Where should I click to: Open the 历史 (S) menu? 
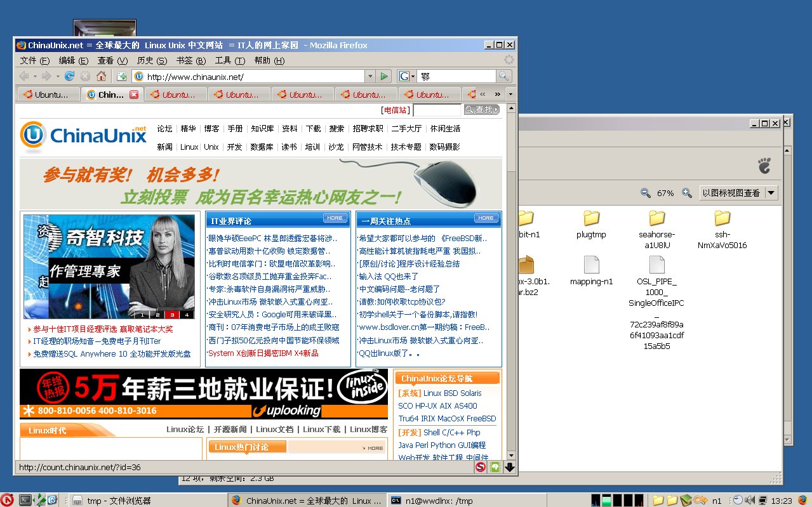point(152,61)
